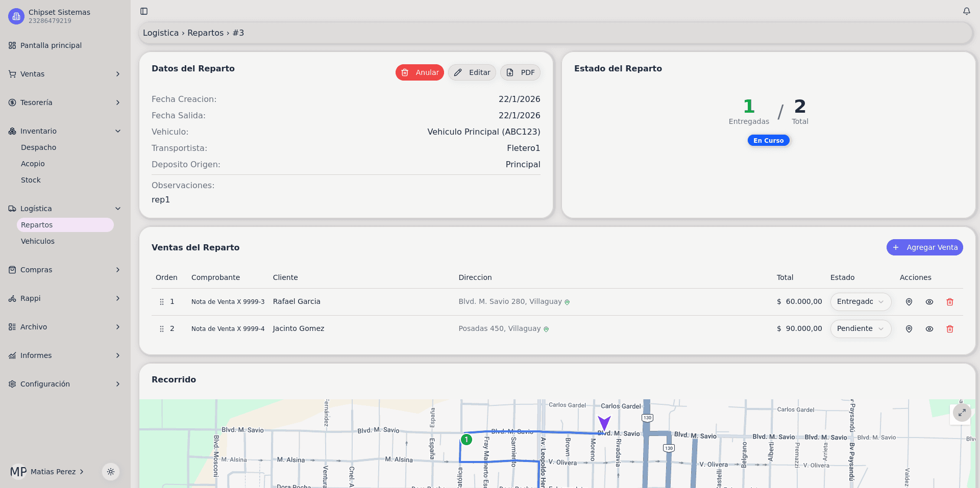Open the notifications bell
The width and height of the screenshot is (980, 488).
point(966,11)
